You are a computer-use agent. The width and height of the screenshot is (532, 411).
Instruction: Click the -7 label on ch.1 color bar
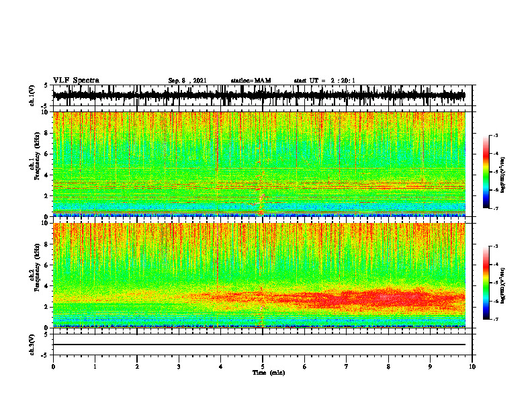point(495,208)
